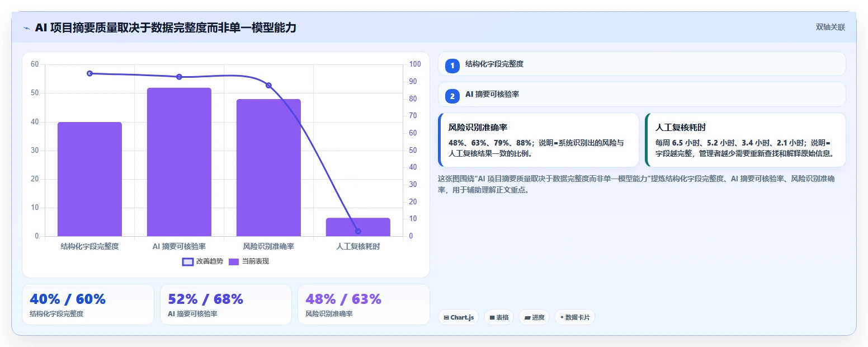
Task: Click the lightning icon beside the title
Action: [x=26, y=28]
